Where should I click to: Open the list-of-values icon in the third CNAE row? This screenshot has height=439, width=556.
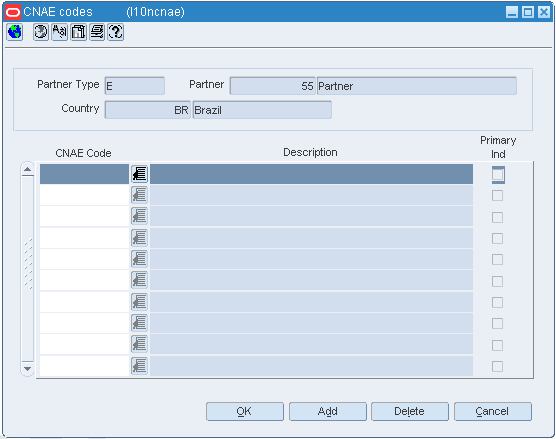[x=139, y=216]
